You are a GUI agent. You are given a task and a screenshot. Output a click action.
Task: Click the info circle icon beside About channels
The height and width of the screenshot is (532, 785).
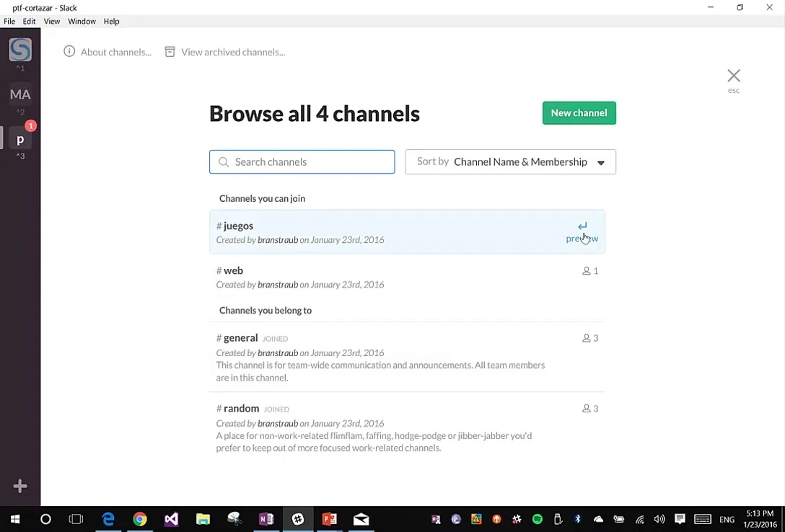[69, 51]
